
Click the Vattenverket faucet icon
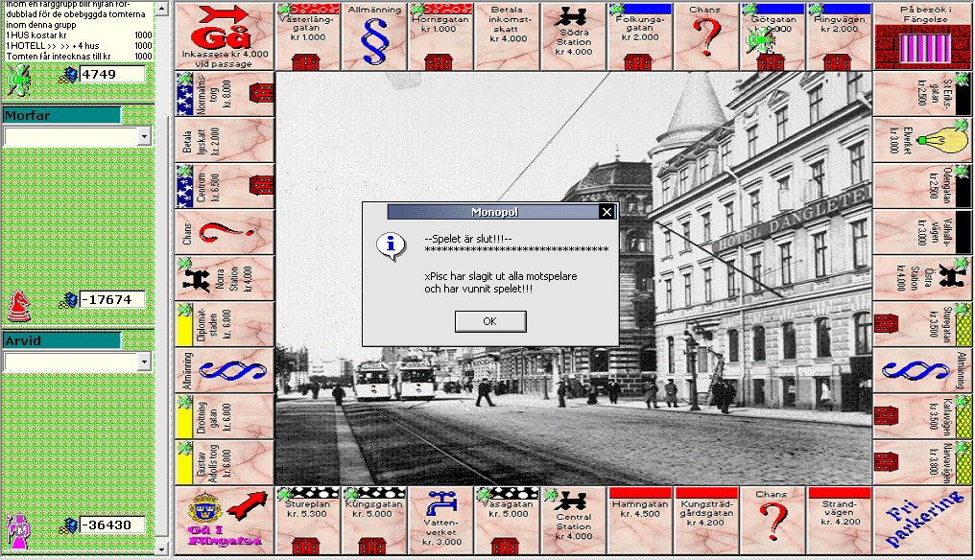point(442,502)
